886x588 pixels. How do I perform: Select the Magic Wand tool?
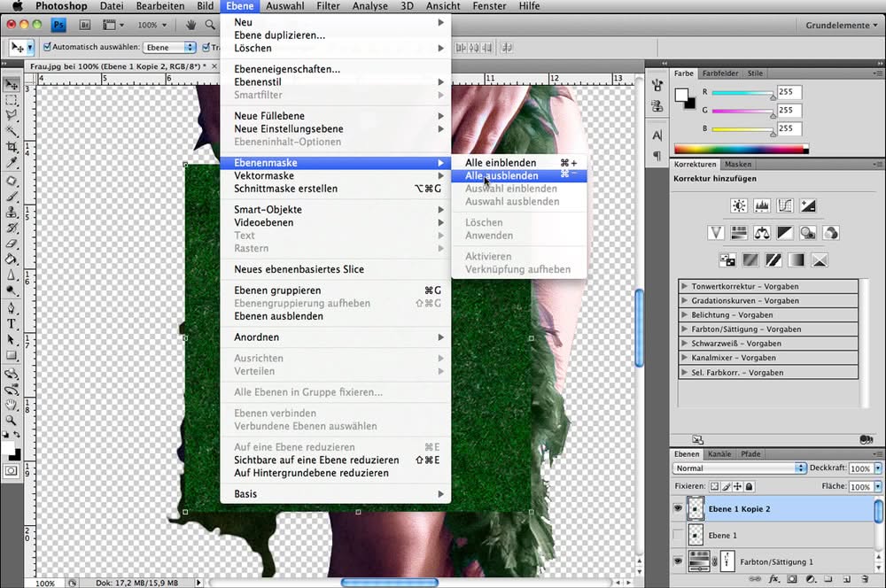12,132
